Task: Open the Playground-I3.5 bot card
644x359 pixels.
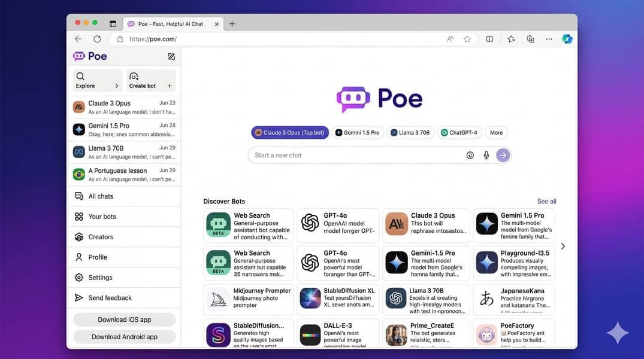Action: point(514,263)
